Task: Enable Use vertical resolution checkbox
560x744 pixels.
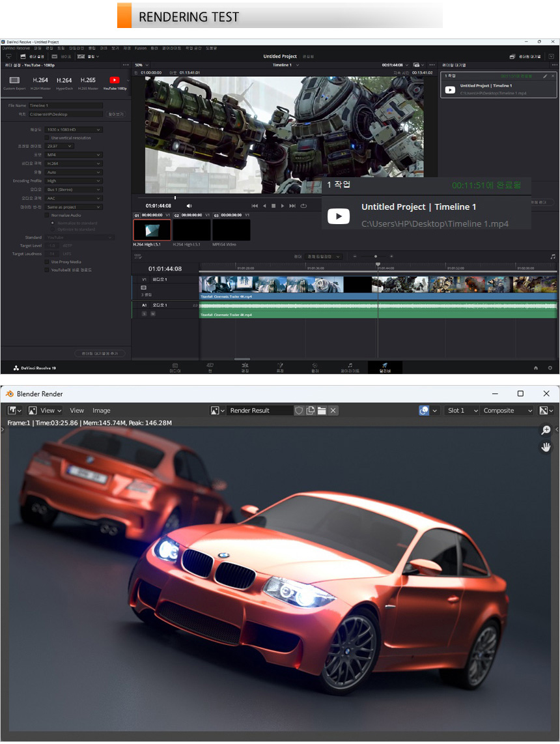Action: pyautogui.click(x=47, y=138)
